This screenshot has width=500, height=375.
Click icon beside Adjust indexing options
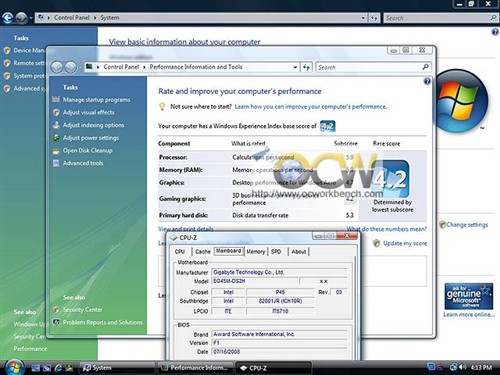(56, 125)
